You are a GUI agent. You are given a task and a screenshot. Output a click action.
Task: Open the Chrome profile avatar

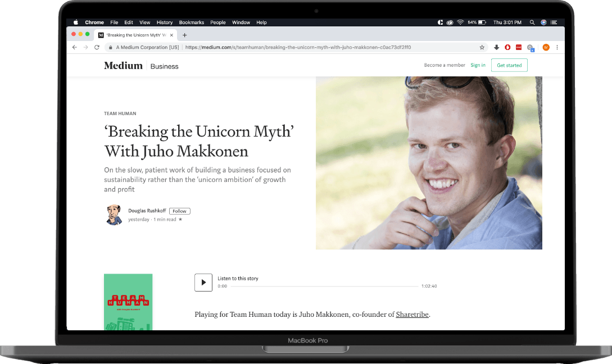point(546,48)
